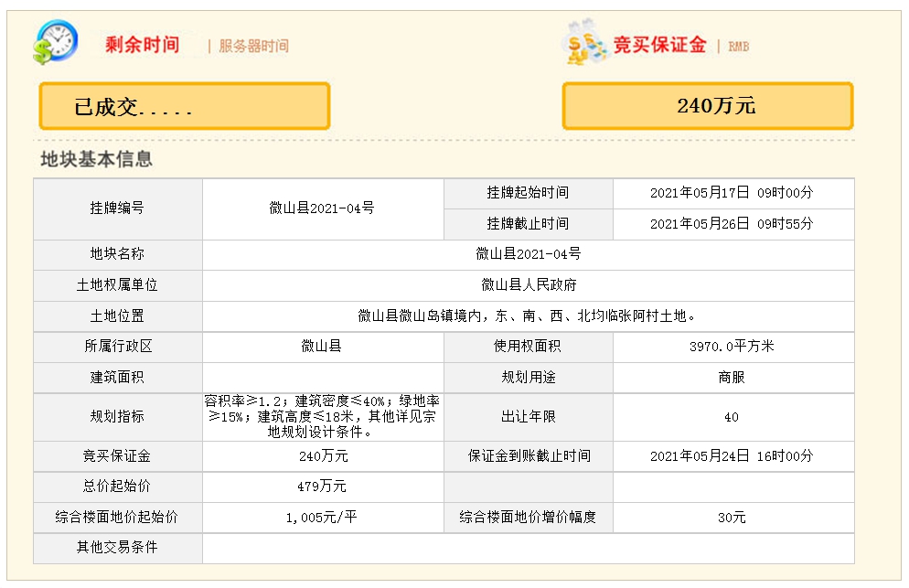Click the 剩余时间 heading
Screen dimensions: 909x588
[x=142, y=45]
